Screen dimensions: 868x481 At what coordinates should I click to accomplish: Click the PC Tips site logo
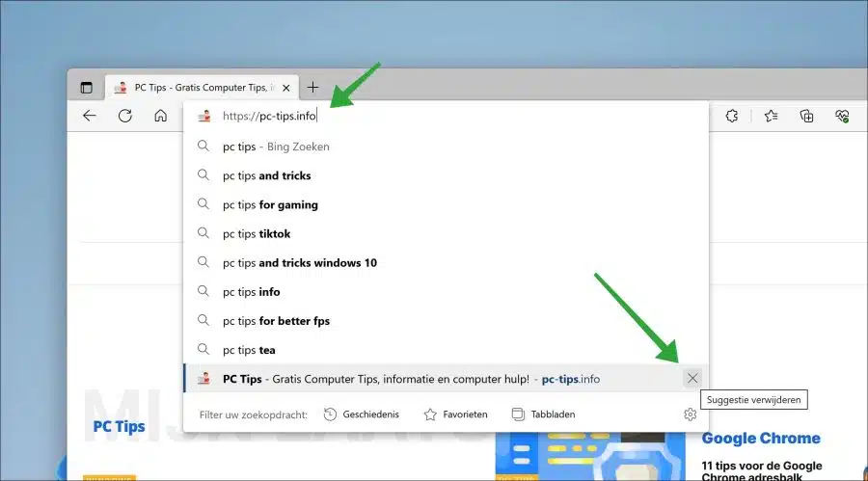point(119,427)
